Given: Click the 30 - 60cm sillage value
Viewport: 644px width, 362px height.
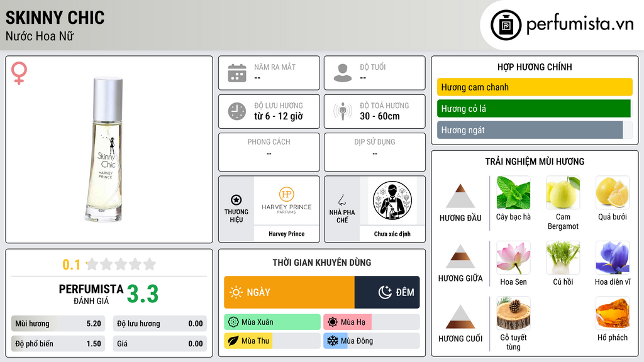Looking at the screenshot, I should tap(380, 116).
